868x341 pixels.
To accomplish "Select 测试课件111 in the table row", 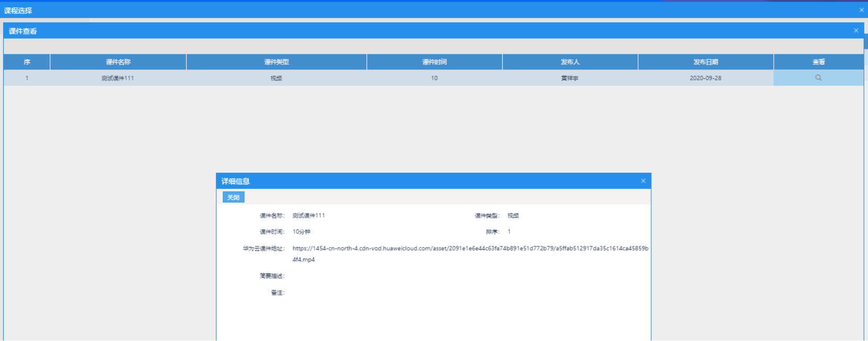I will tap(118, 78).
